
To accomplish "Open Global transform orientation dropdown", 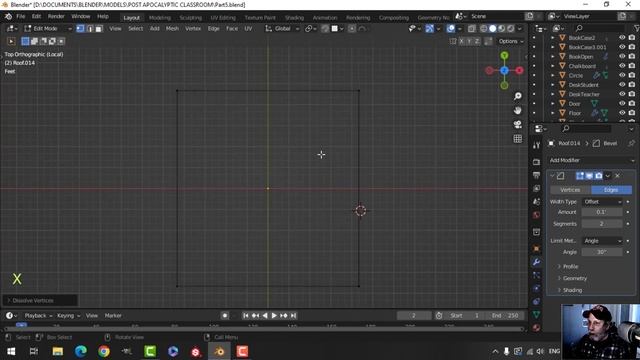I will (x=282, y=29).
